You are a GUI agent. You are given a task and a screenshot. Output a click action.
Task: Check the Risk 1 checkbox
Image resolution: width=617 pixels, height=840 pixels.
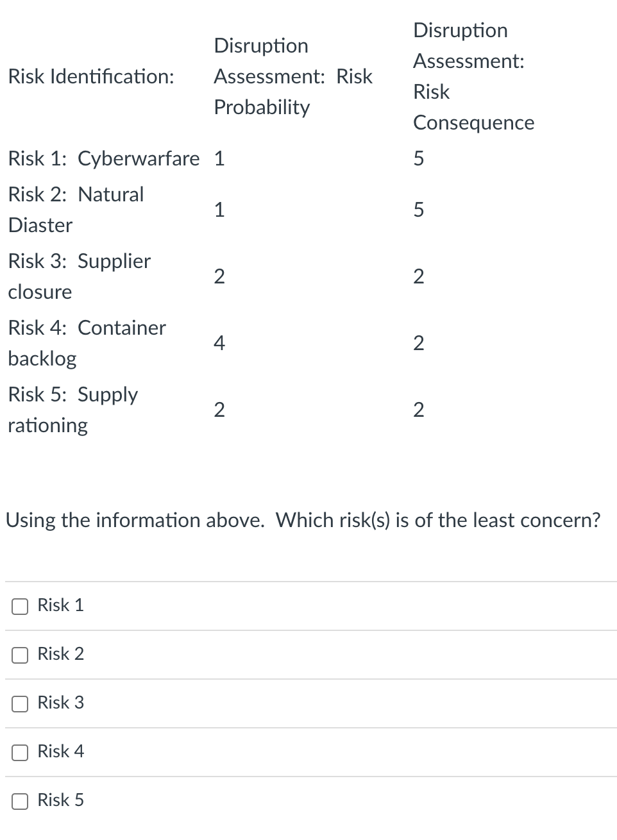(x=19, y=605)
